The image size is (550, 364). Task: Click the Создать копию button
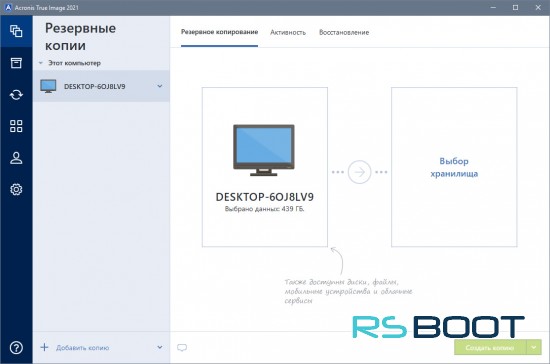tap(490, 348)
